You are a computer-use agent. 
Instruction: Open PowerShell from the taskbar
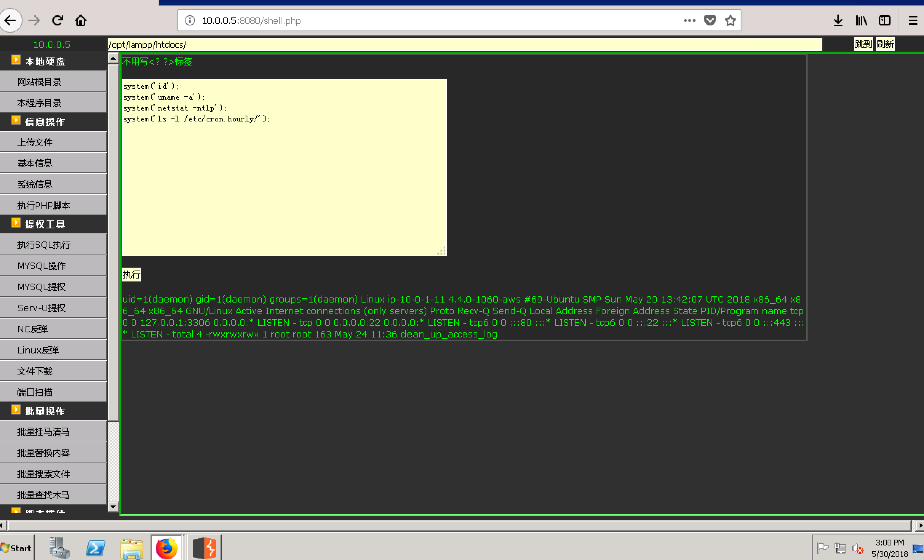(95, 548)
